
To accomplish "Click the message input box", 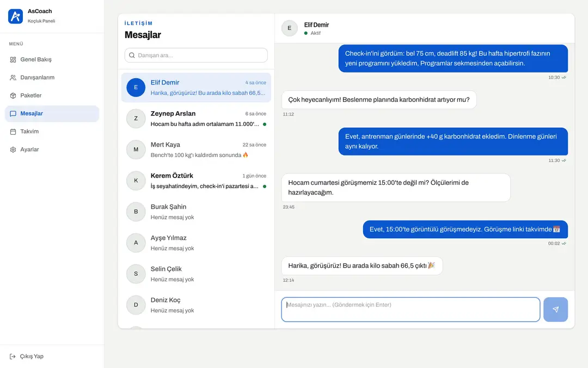I will pos(411,310).
